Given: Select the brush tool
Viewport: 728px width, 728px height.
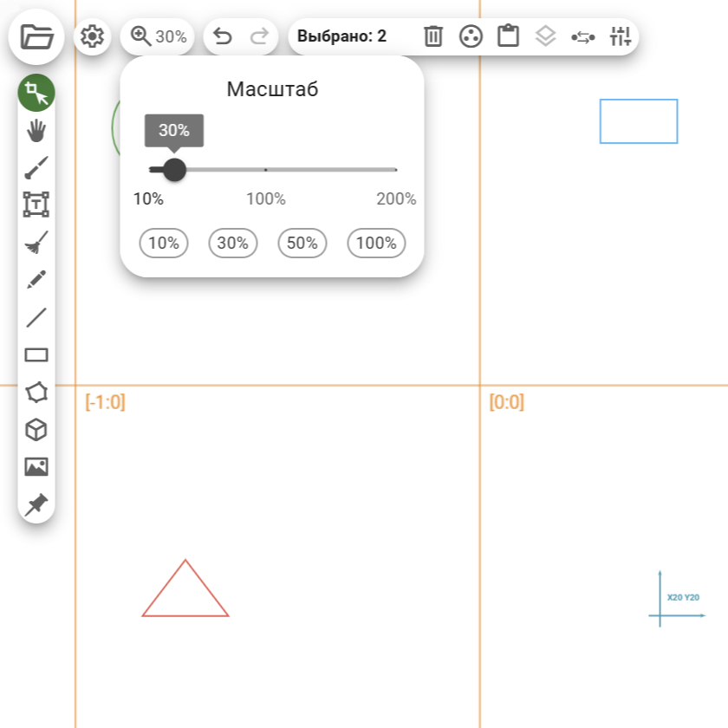Looking at the screenshot, I should (36, 168).
